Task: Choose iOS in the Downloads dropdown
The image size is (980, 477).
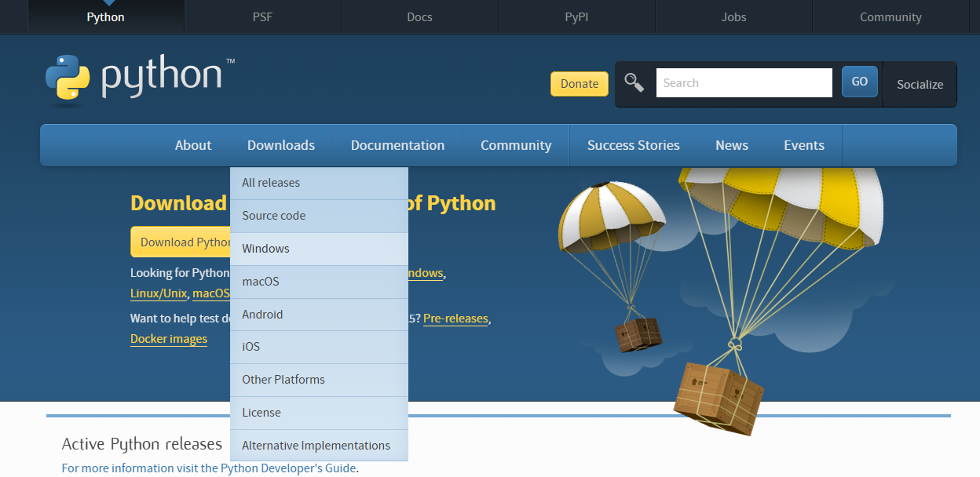Action: point(319,347)
